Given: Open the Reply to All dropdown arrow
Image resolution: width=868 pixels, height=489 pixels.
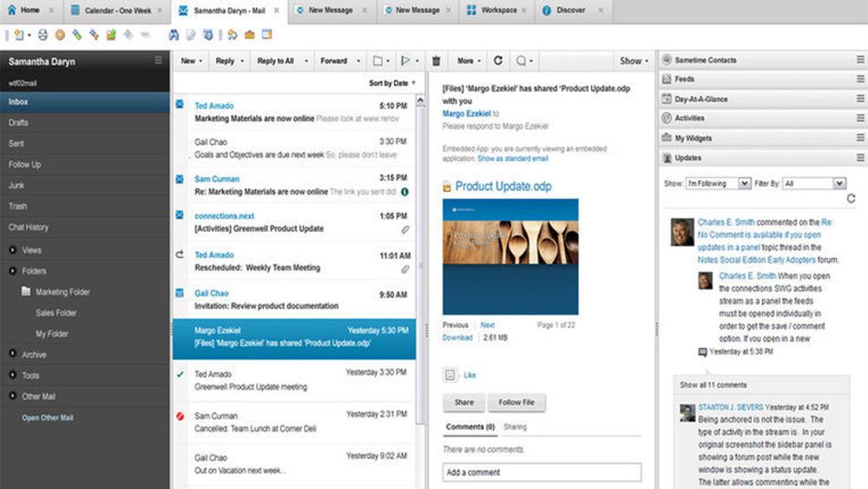Looking at the screenshot, I should click(x=306, y=61).
